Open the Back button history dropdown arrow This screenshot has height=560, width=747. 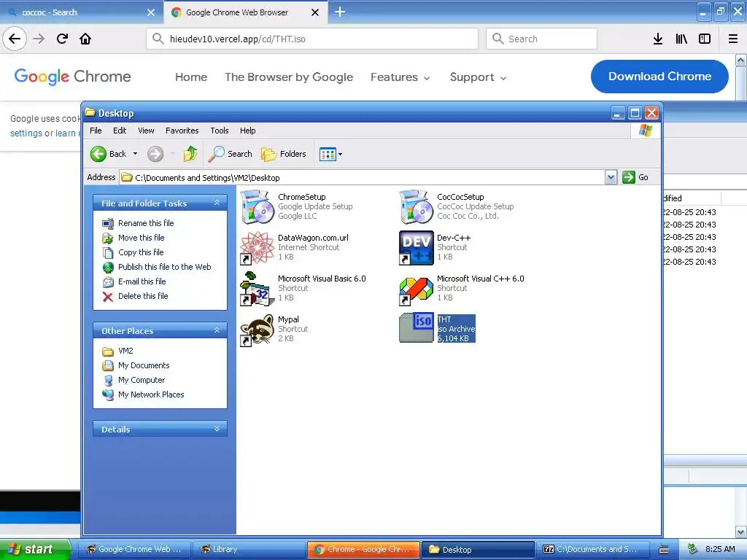click(135, 154)
